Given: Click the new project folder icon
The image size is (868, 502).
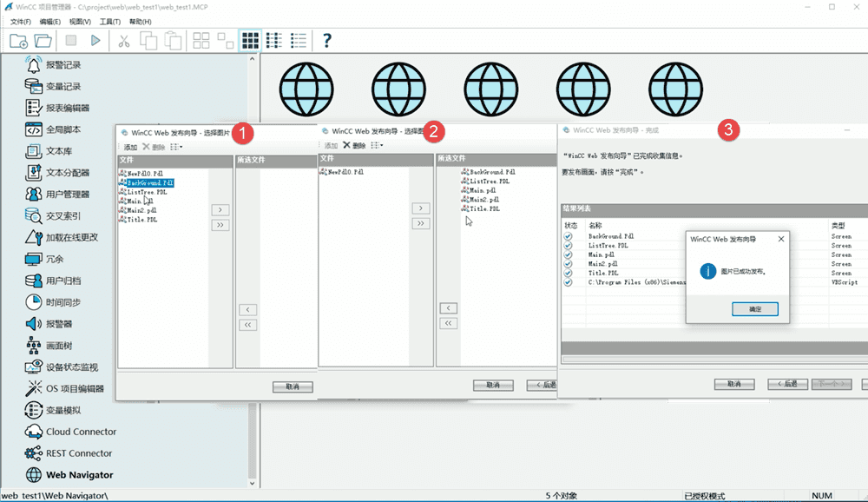Looking at the screenshot, I should [x=18, y=40].
